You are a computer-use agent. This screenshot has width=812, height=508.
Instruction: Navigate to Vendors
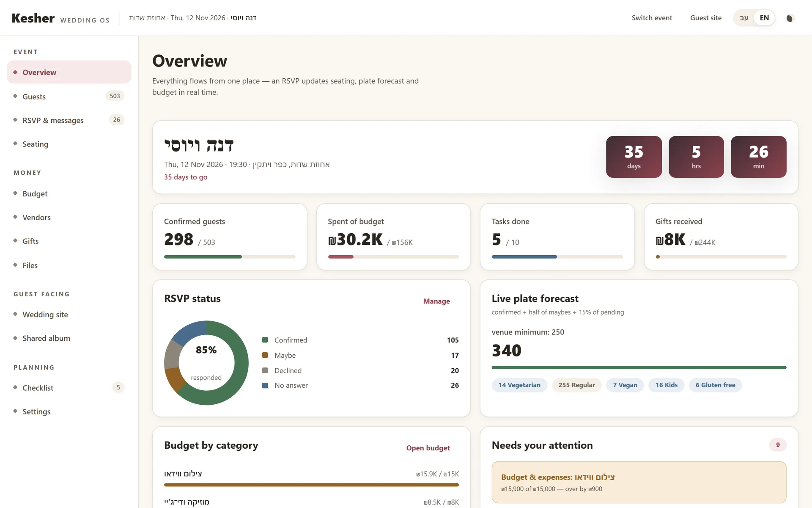click(x=69, y=217)
